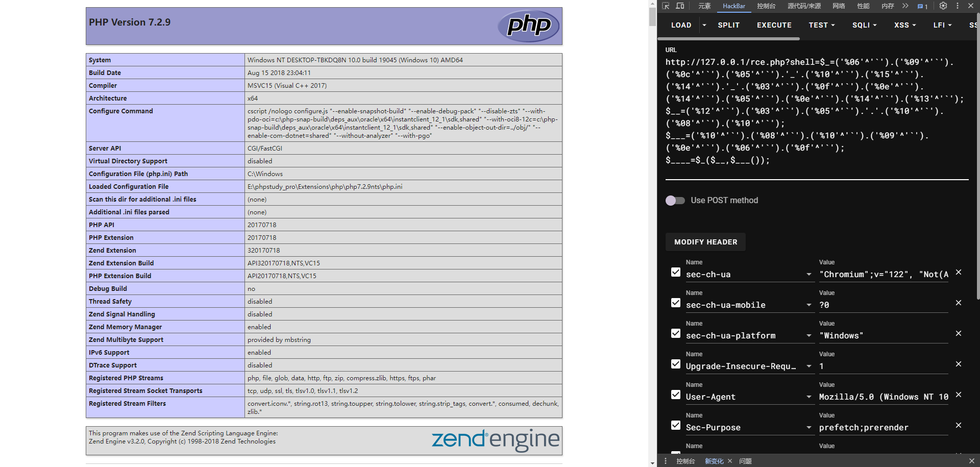Switch to the 控制台 tab in DevTools
Viewport: 980px width, 467px height.
[x=766, y=6]
